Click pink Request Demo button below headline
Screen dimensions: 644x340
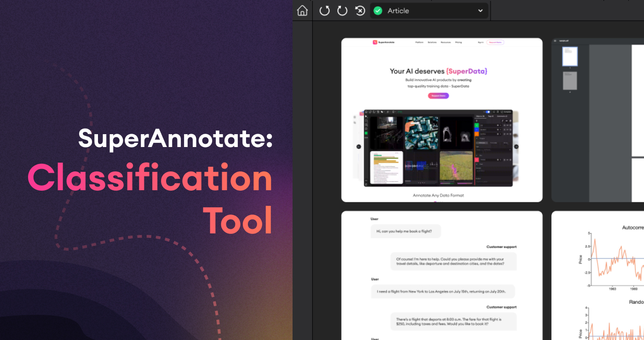click(x=438, y=96)
